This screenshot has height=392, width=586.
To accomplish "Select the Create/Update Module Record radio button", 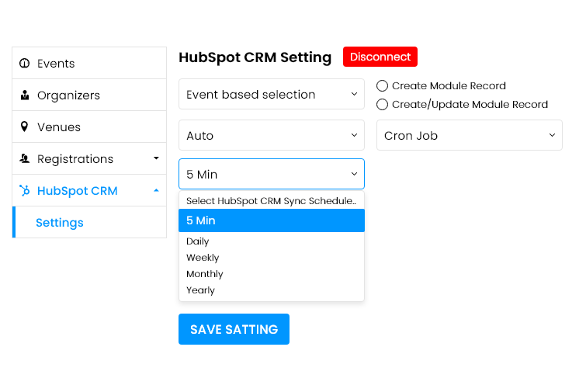I will 382,104.
